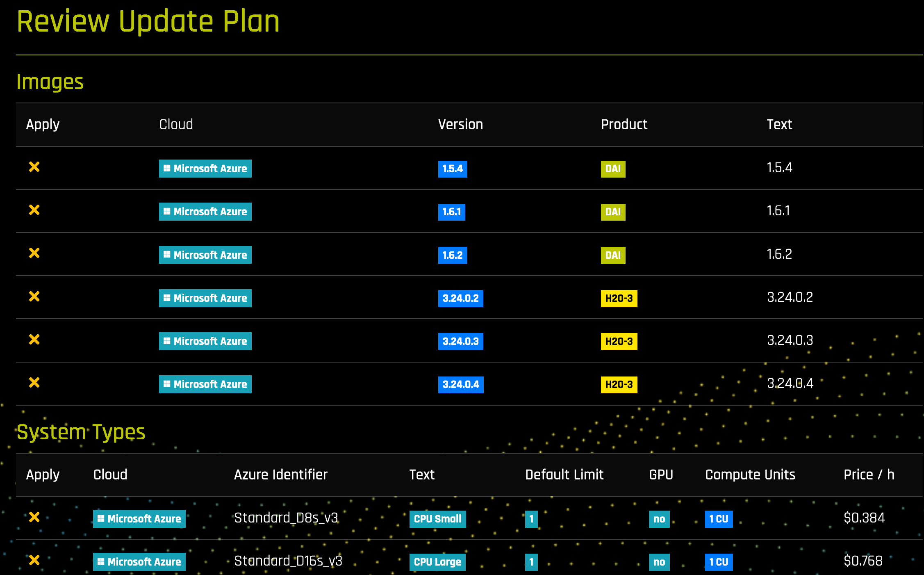The width and height of the screenshot is (924, 575).
Task: Select the blue 1.6.2 version badge
Action: [453, 255]
